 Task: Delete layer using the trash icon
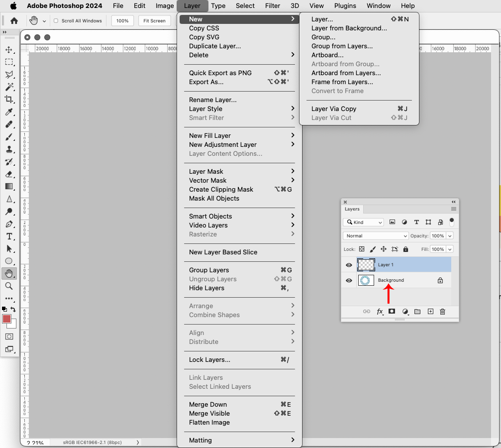click(442, 312)
